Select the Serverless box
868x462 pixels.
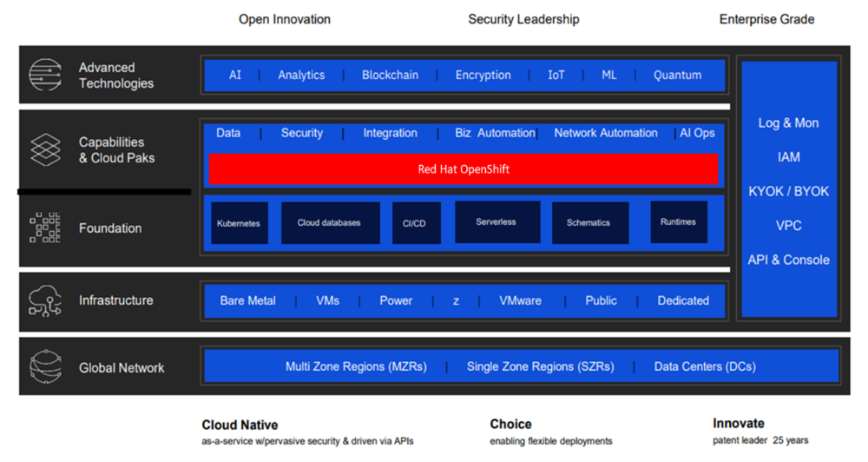tap(497, 221)
